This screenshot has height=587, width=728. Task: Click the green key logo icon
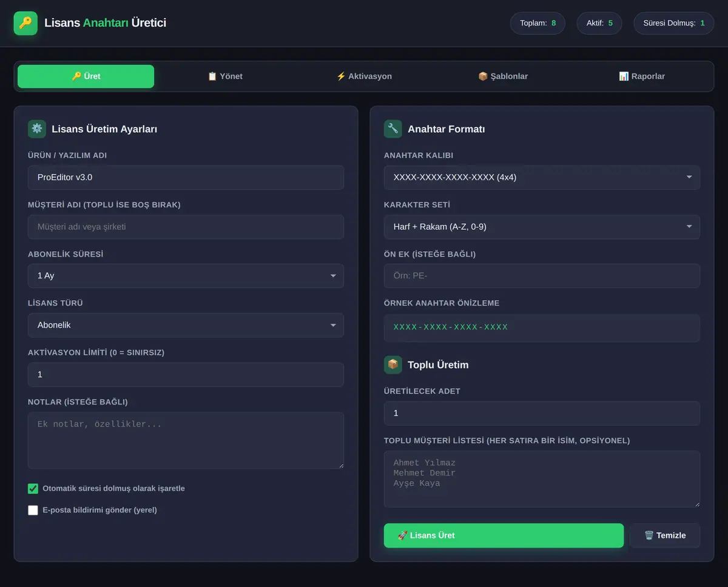pos(25,23)
